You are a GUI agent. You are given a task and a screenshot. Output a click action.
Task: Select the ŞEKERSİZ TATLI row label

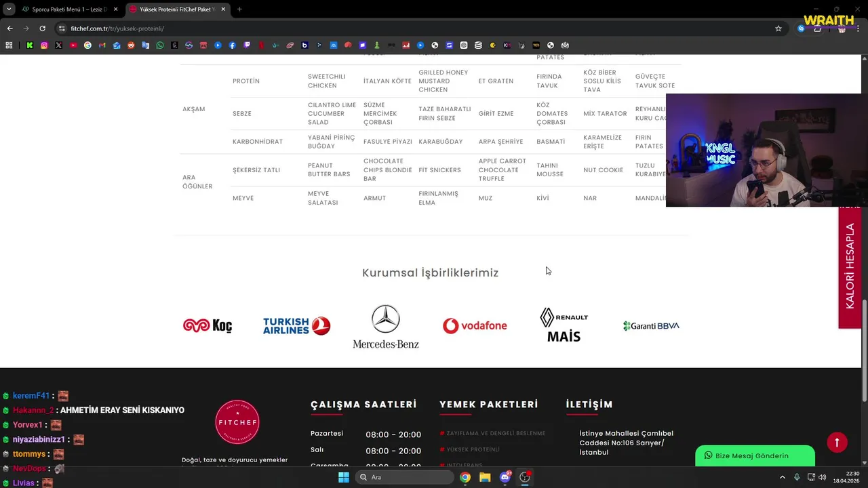(x=256, y=170)
